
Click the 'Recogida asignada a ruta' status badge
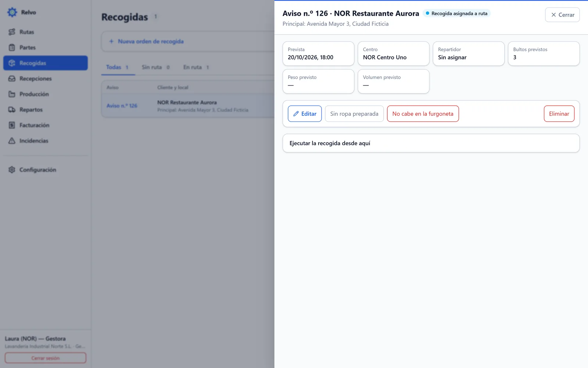[x=456, y=13]
